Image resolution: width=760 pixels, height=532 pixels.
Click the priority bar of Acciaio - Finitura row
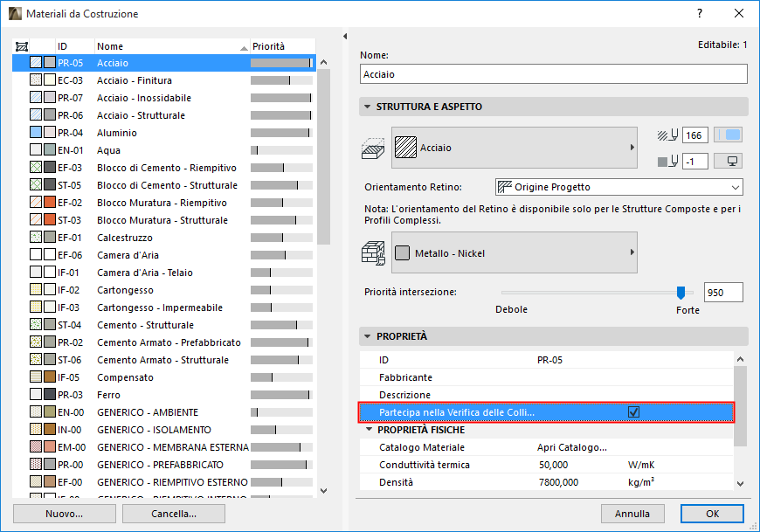[x=281, y=80]
